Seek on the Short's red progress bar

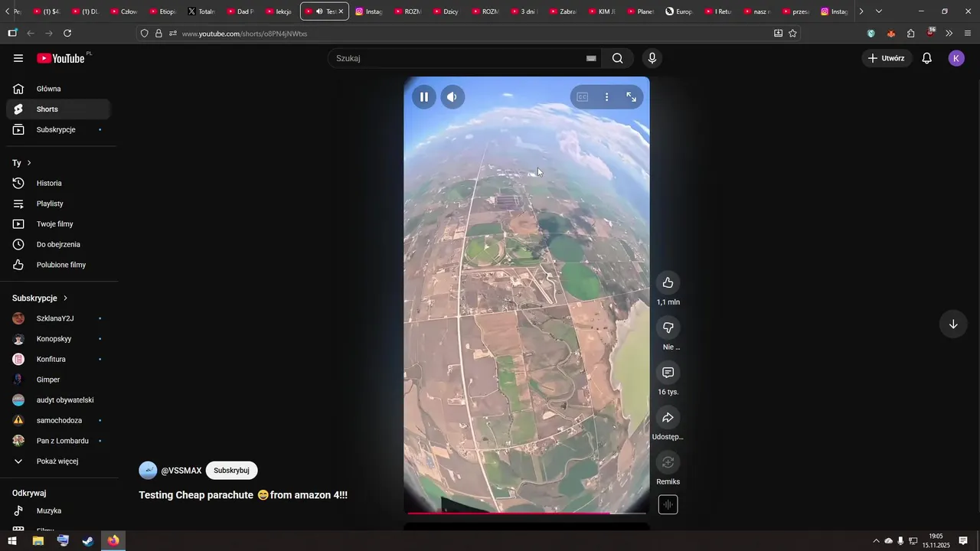(527, 513)
